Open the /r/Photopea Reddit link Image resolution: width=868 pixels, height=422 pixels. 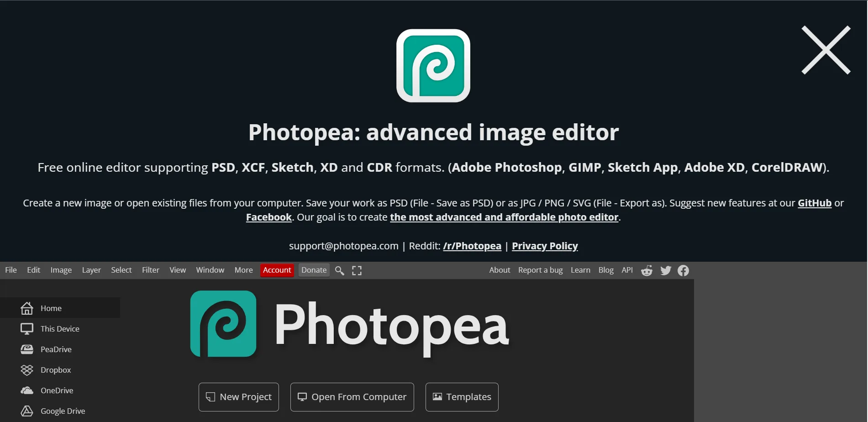[x=472, y=246]
